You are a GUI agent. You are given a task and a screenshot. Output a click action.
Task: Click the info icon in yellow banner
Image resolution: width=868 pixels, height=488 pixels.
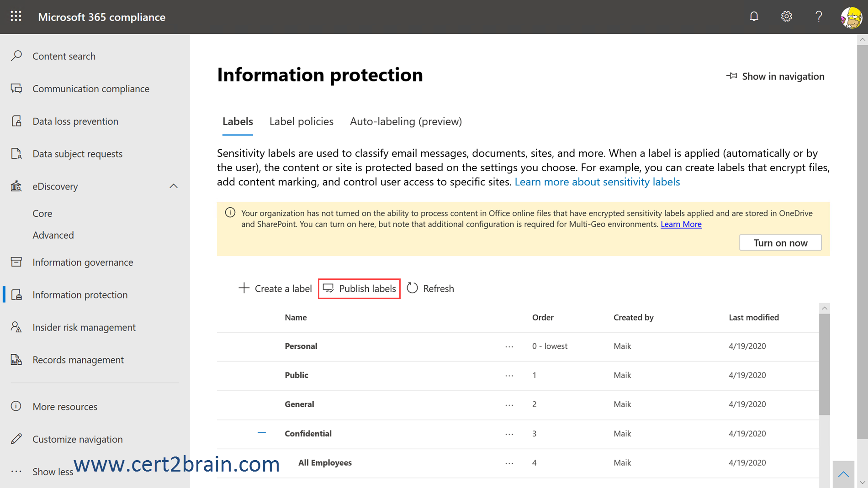coord(230,213)
